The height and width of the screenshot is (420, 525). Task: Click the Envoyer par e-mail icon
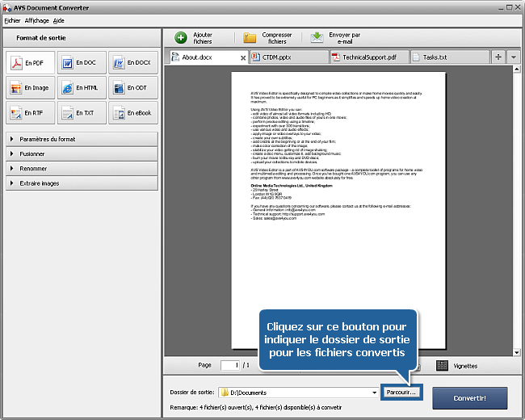(317, 38)
